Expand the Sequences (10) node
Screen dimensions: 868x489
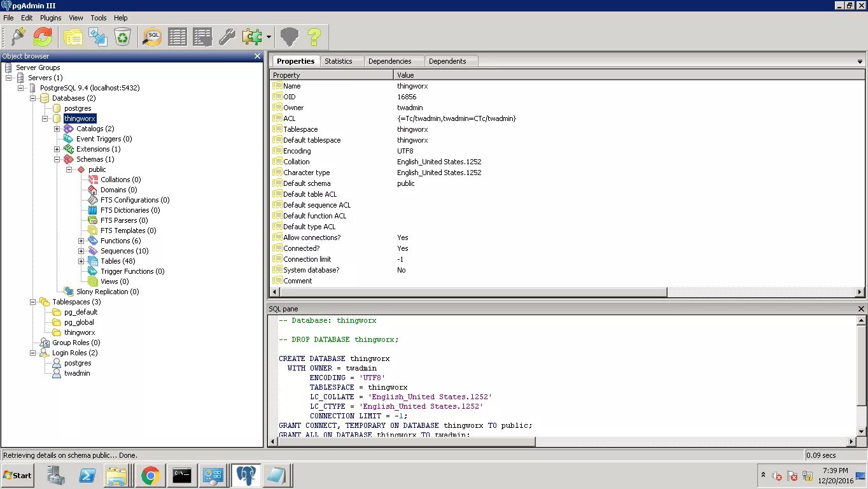click(x=81, y=251)
